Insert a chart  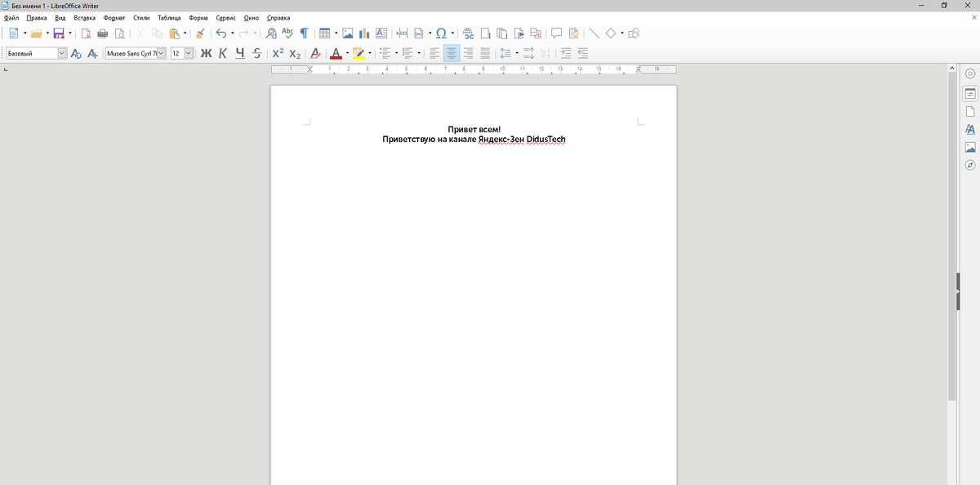click(364, 33)
